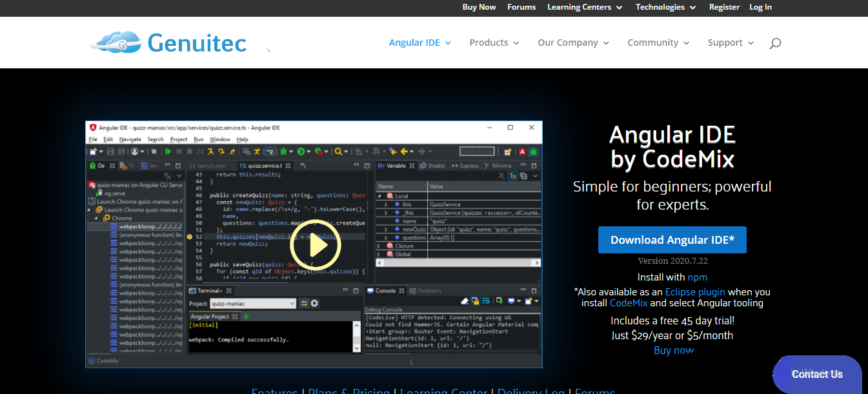The width and height of the screenshot is (868, 394).
Task: Click the video play button on the screenshot
Action: coord(316,245)
